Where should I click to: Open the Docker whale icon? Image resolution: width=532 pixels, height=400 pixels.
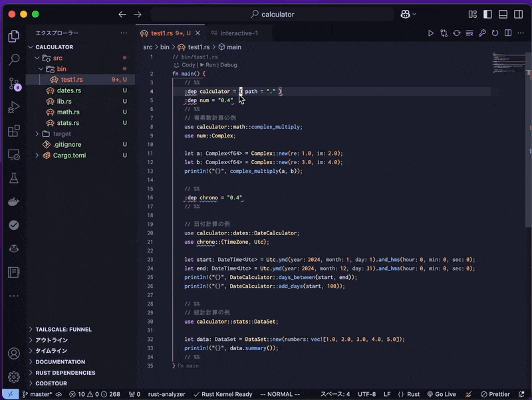pos(13,202)
